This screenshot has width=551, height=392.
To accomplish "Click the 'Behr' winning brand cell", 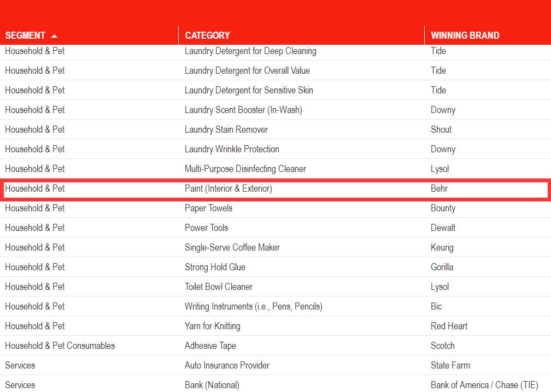I will (439, 188).
